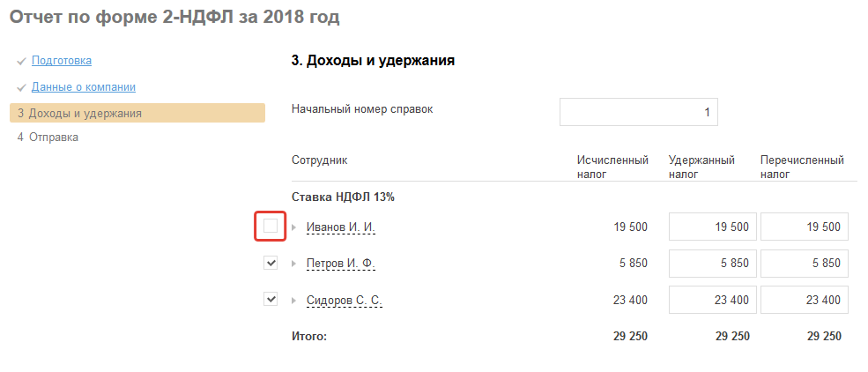
Task: Open the Данные о компании step link
Action: pos(84,87)
